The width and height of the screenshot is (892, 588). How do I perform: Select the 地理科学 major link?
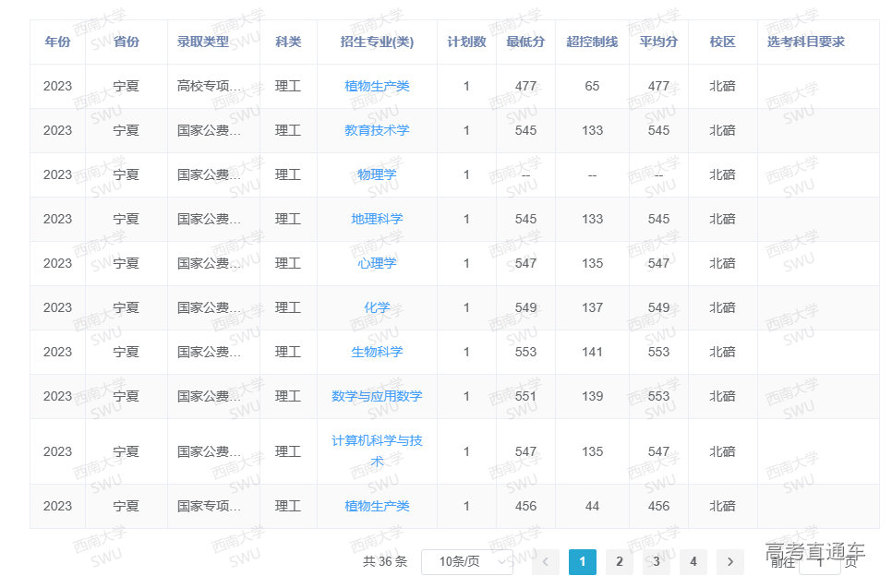[377, 219]
